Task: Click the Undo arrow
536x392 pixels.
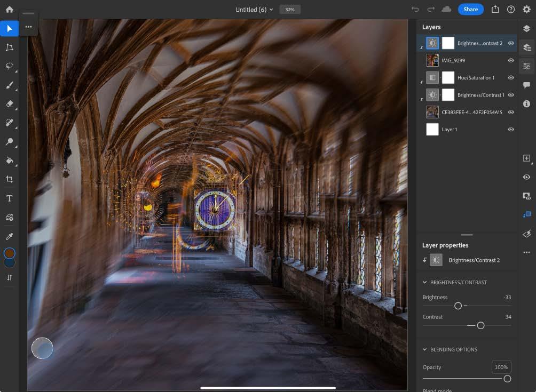Action: pyautogui.click(x=415, y=10)
